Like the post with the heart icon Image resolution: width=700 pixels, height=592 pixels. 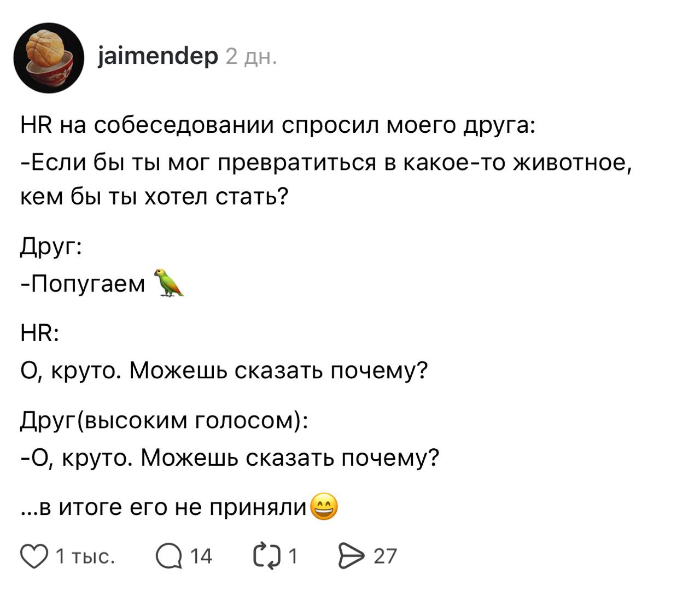[34, 556]
